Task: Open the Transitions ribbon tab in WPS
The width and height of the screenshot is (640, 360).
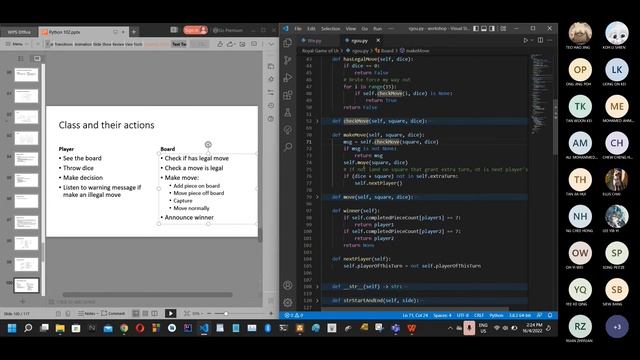Action: pyautogui.click(x=64, y=44)
